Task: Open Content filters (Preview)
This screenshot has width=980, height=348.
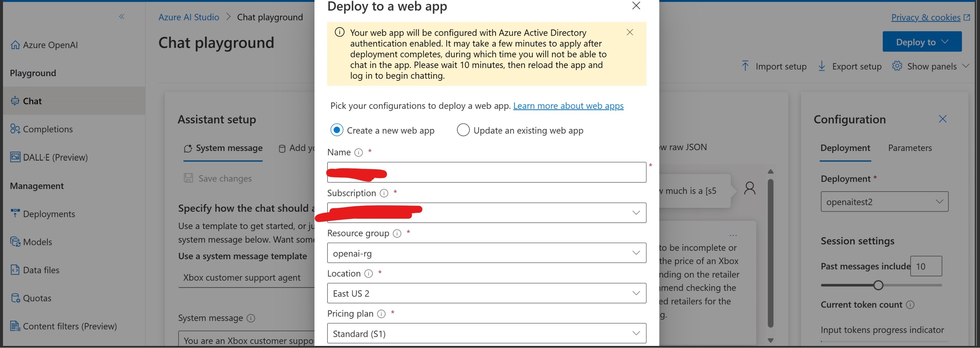Action: (x=70, y=326)
